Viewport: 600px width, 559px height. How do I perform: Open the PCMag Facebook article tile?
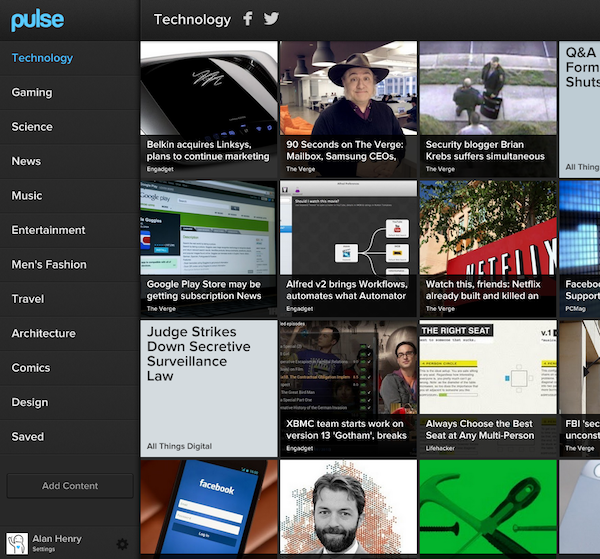click(x=580, y=249)
